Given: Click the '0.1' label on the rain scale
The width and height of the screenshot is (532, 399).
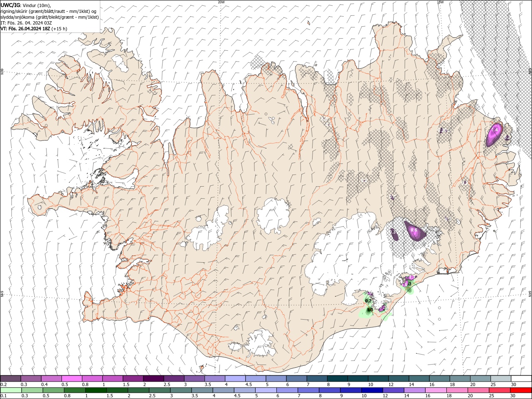Looking at the screenshot, I should (x=3, y=396).
